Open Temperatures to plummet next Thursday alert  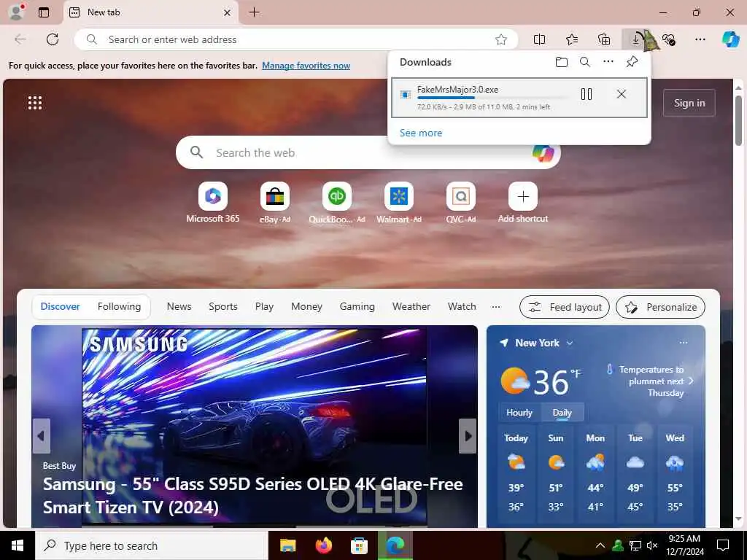pyautogui.click(x=651, y=381)
